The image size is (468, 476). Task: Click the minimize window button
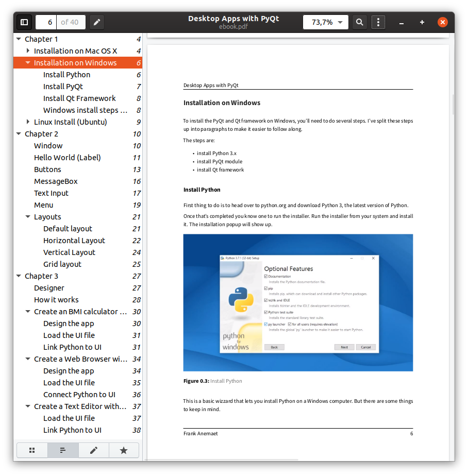(x=402, y=23)
